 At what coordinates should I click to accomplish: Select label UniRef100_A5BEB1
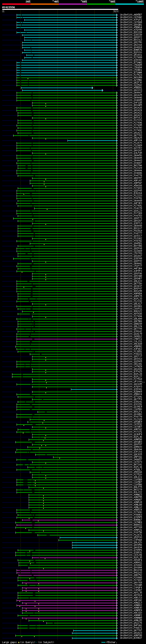pyautogui.click(x=131, y=87)
